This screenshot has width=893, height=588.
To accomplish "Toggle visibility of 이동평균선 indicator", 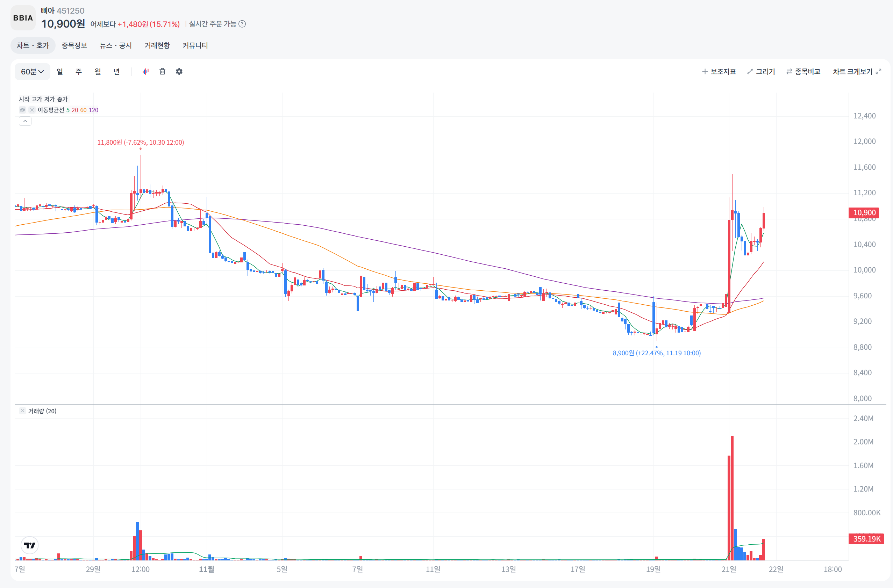I will point(22,110).
